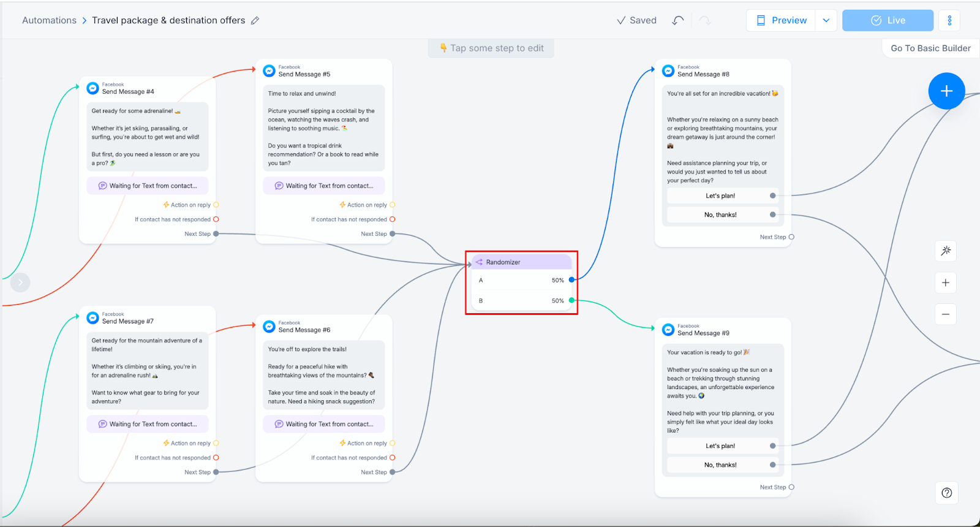Image resolution: width=980 pixels, height=527 pixels.
Task: Expand the left sidebar chevron
Action: tap(20, 282)
